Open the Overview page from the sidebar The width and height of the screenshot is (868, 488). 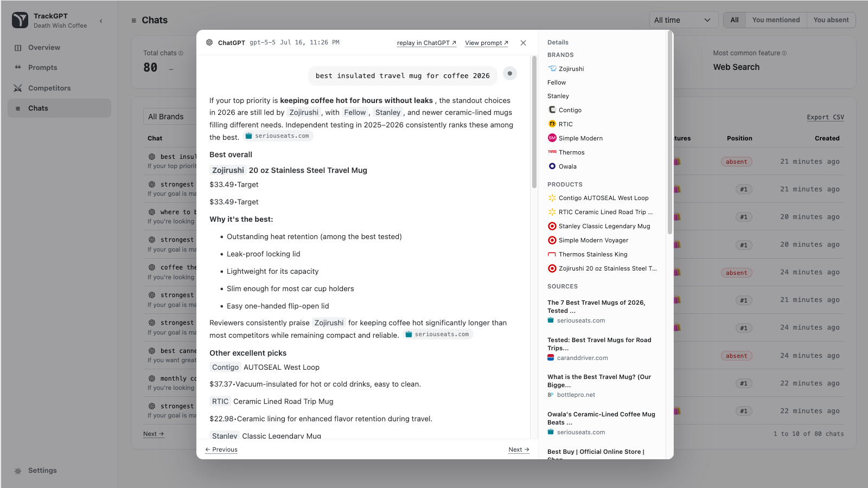click(x=60, y=48)
